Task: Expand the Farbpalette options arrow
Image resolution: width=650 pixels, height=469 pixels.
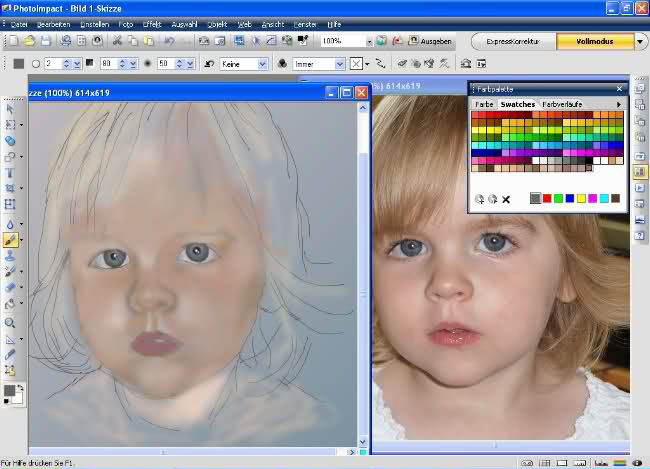Action: pos(619,104)
